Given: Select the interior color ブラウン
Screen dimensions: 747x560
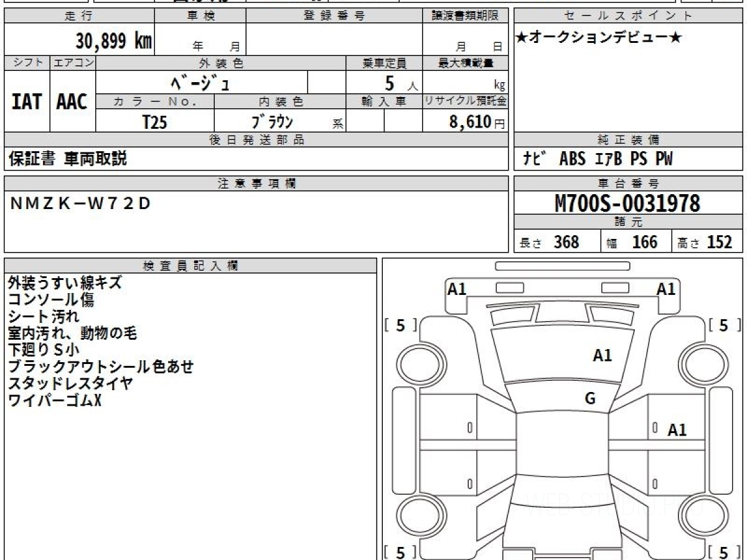Looking at the screenshot, I should coord(272,121).
